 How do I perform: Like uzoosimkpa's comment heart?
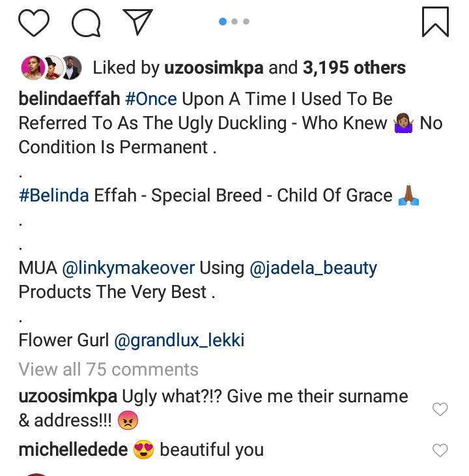[440, 409]
